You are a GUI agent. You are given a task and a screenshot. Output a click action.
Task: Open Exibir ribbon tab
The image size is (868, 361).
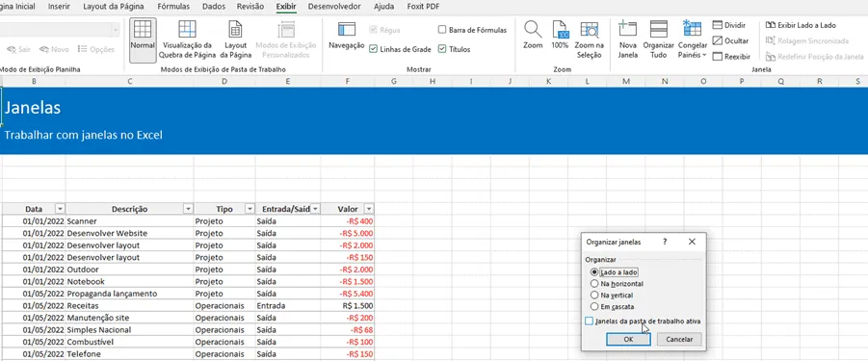coord(286,7)
